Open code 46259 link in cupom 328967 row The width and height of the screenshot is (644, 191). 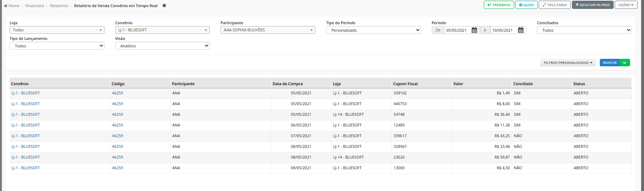[117, 146]
